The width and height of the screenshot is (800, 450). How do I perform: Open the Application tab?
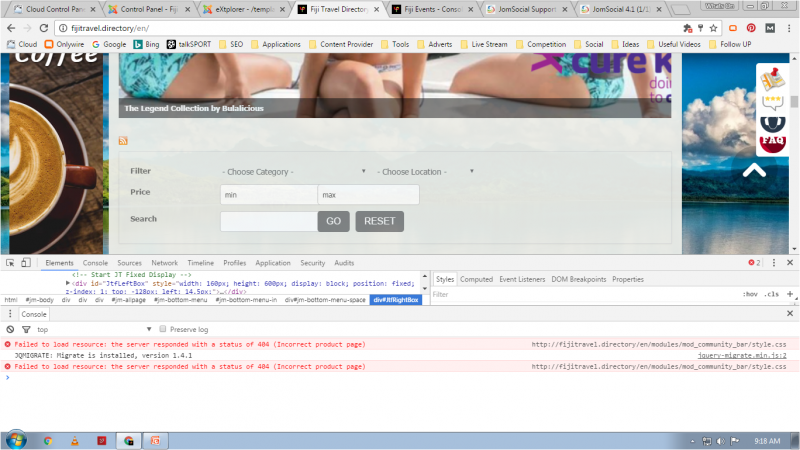tap(272, 263)
